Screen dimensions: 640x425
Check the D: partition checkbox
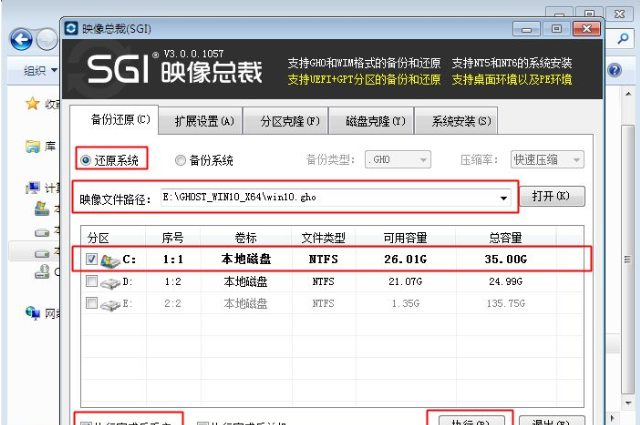pyautogui.click(x=92, y=282)
